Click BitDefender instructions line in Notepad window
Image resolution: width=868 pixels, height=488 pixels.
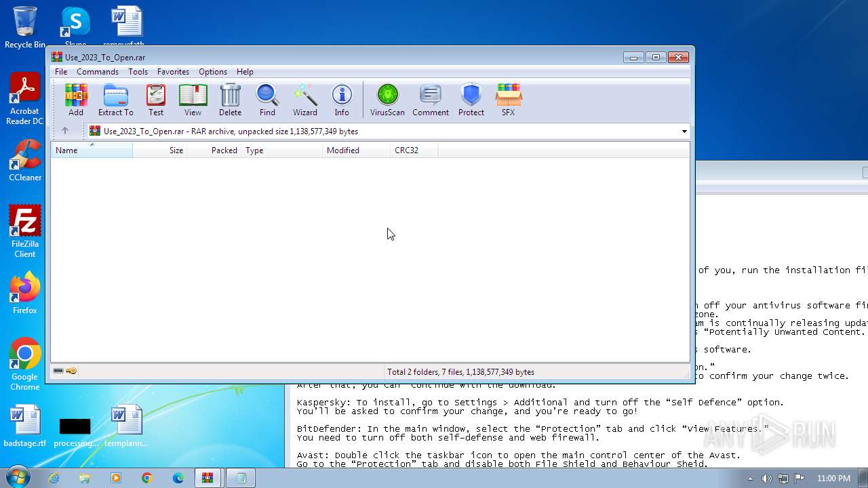tap(533, 429)
